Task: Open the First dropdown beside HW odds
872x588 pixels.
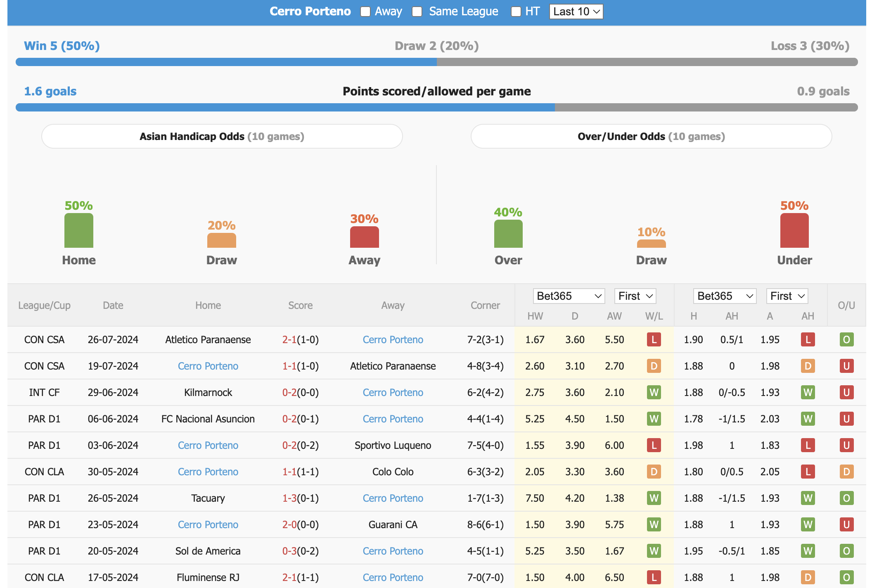Action: pyautogui.click(x=635, y=296)
